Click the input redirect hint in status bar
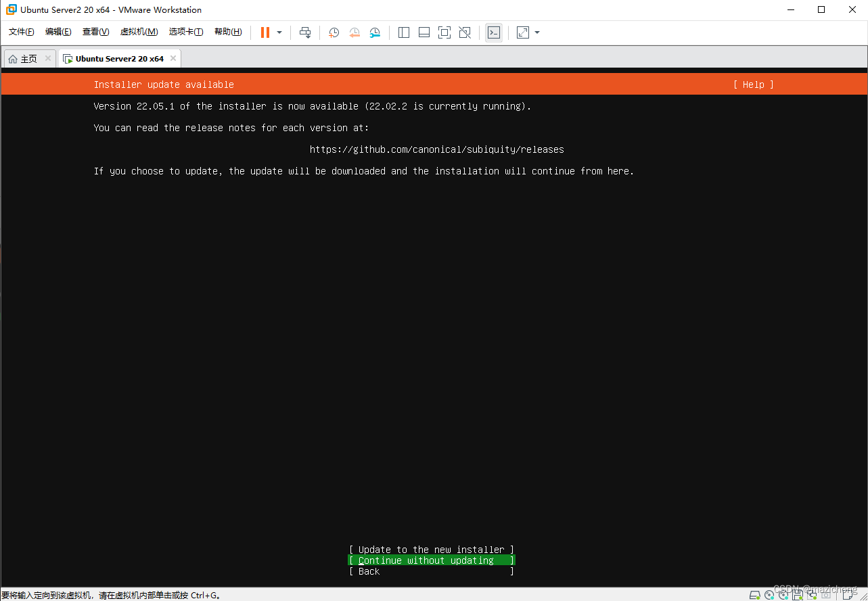 pyautogui.click(x=111, y=596)
